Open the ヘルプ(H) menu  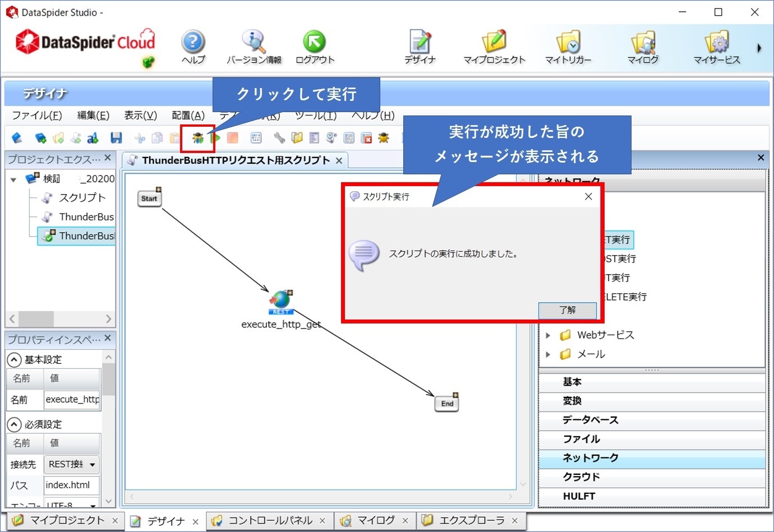373,115
